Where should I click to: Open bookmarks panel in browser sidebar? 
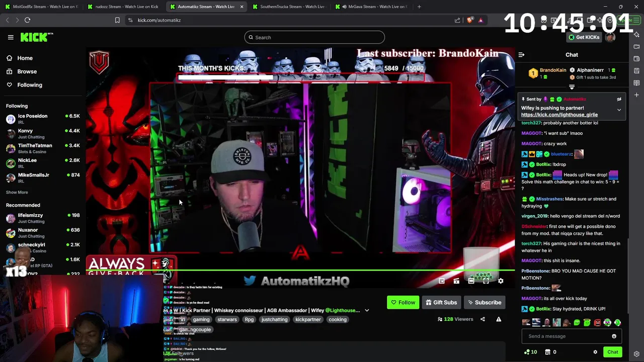pyautogui.click(x=636, y=71)
